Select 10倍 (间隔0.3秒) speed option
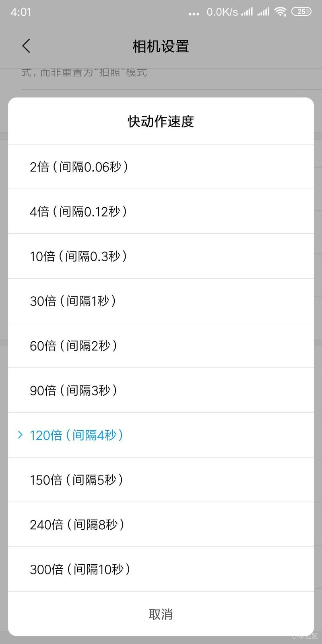 click(161, 256)
